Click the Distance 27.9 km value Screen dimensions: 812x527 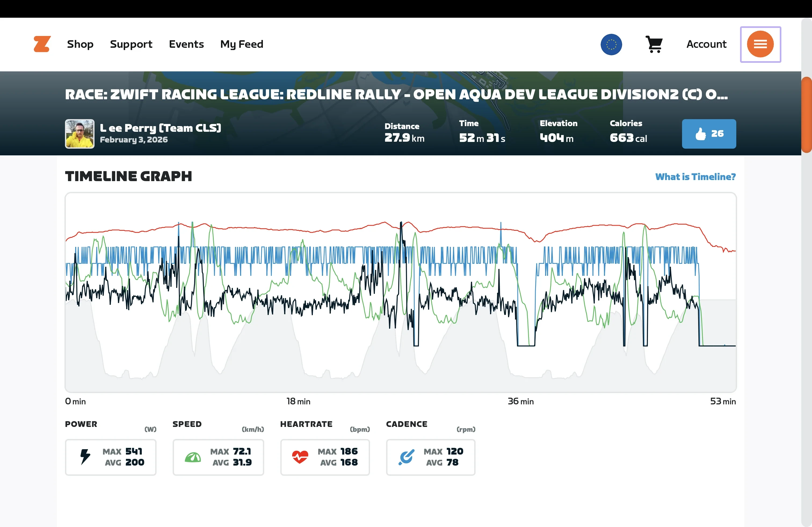[x=404, y=138]
